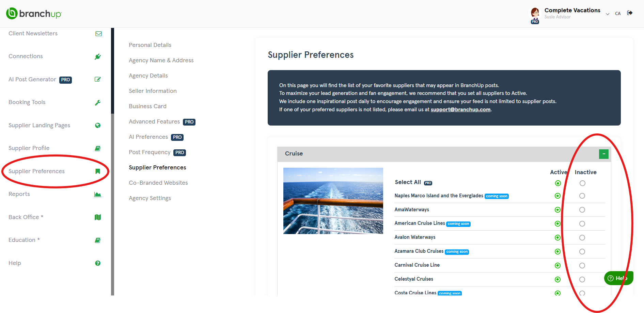Open AI Preferences settings

click(x=148, y=137)
